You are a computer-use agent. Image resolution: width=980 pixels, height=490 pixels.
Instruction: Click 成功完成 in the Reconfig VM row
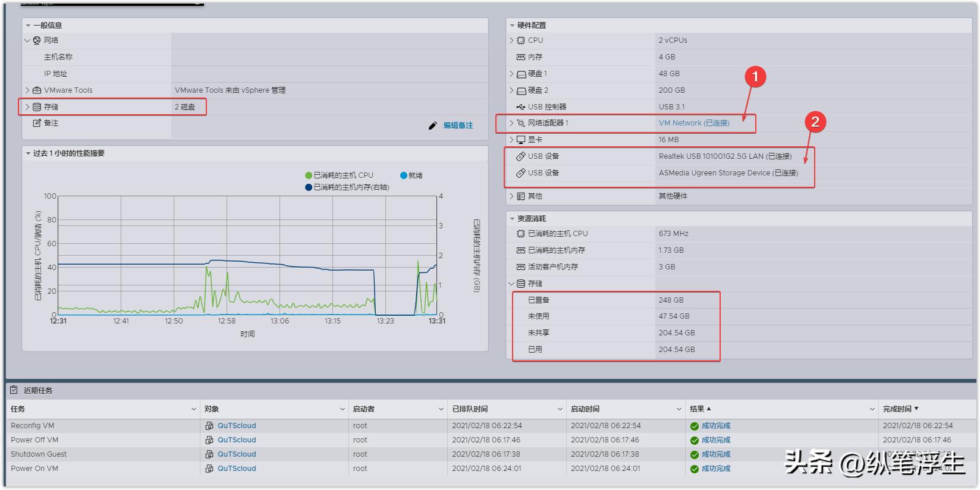click(716, 426)
